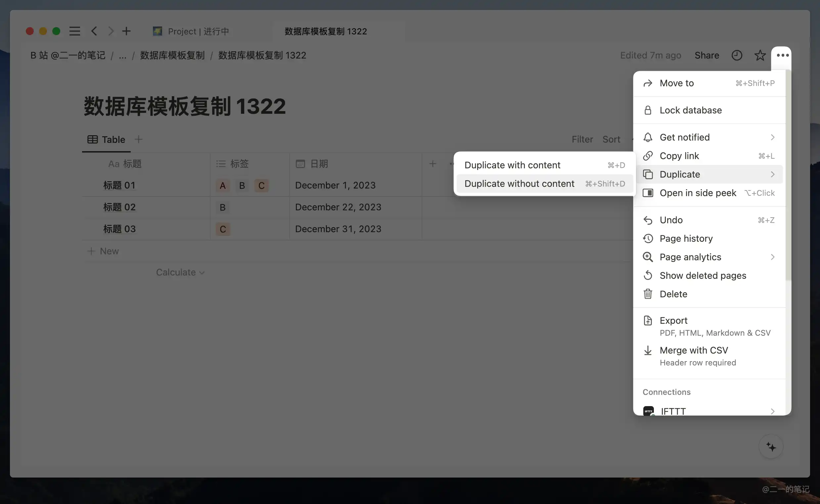Toggle the sidebar hamburger icon

pos(74,31)
